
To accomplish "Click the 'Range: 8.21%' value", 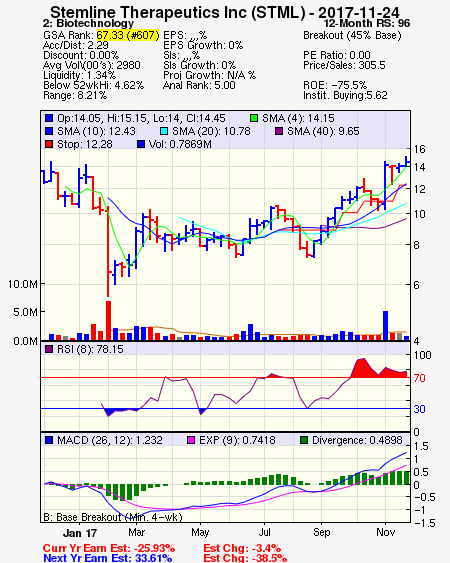I will click(75, 96).
